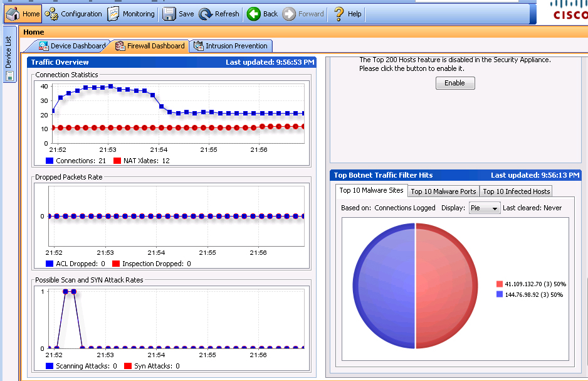Open the Intrusion Prevention tab

click(x=231, y=46)
